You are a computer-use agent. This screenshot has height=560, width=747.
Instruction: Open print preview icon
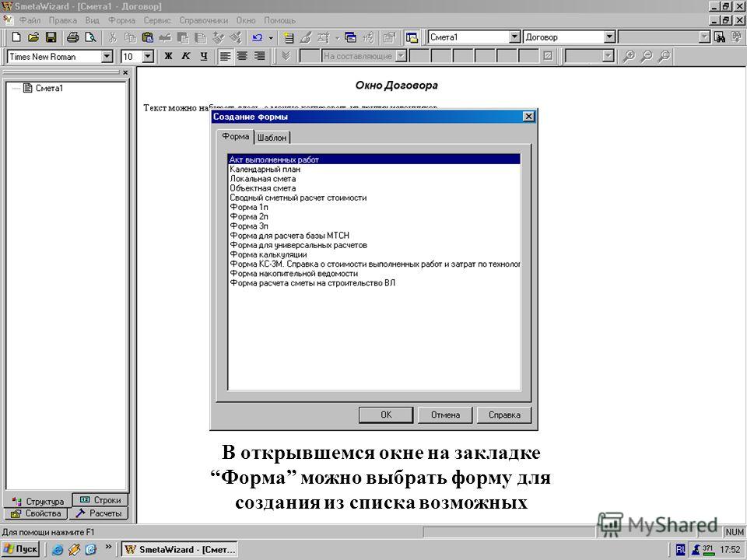90,37
